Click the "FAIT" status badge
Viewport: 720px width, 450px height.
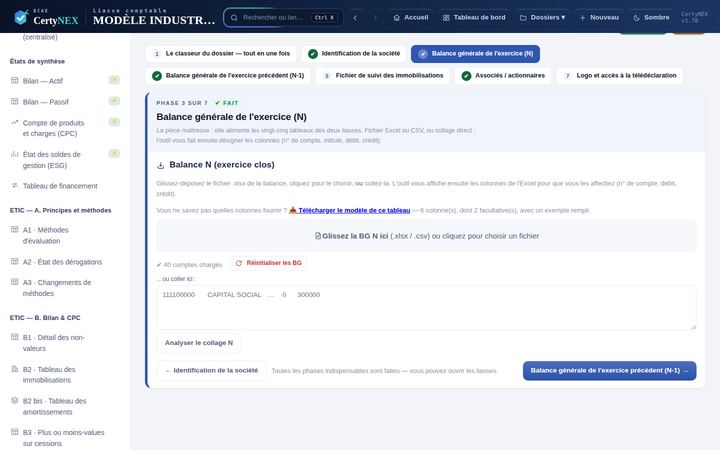tap(227, 103)
